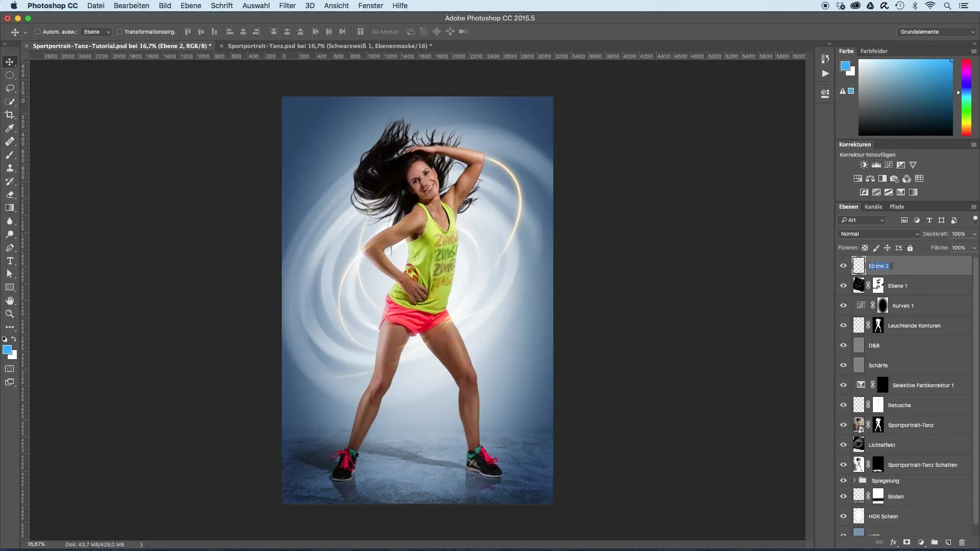The height and width of the screenshot is (551, 980).
Task: Select the Eraser tool
Action: [10, 194]
